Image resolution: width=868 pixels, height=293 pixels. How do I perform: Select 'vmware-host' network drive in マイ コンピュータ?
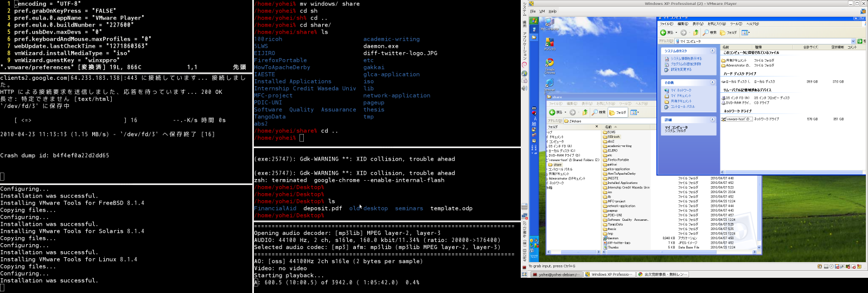pyautogui.click(x=737, y=119)
